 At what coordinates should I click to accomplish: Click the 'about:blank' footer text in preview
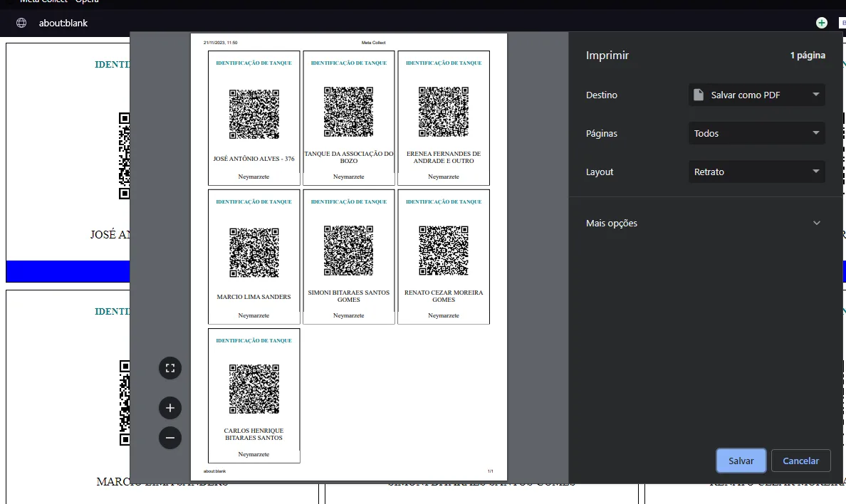(x=215, y=471)
